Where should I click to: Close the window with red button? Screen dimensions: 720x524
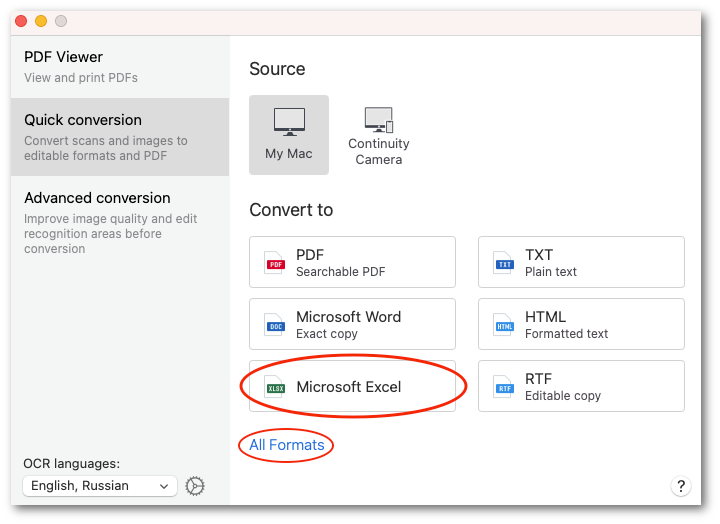pyautogui.click(x=21, y=21)
